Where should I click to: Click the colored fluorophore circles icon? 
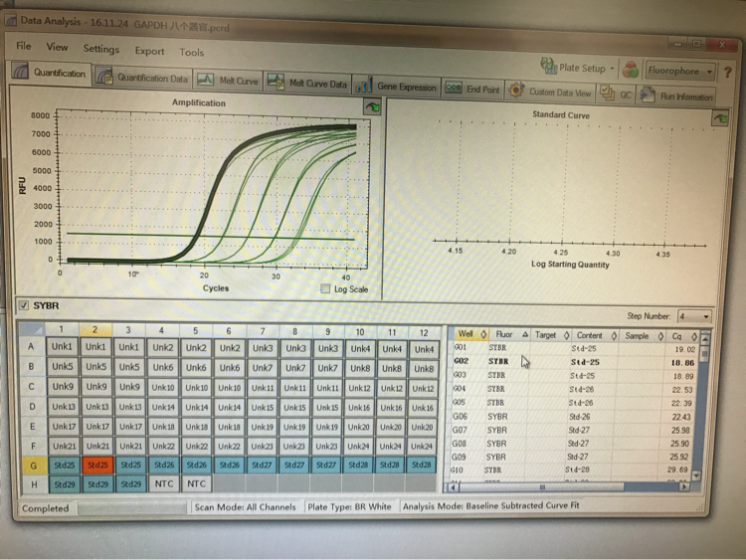[x=631, y=70]
